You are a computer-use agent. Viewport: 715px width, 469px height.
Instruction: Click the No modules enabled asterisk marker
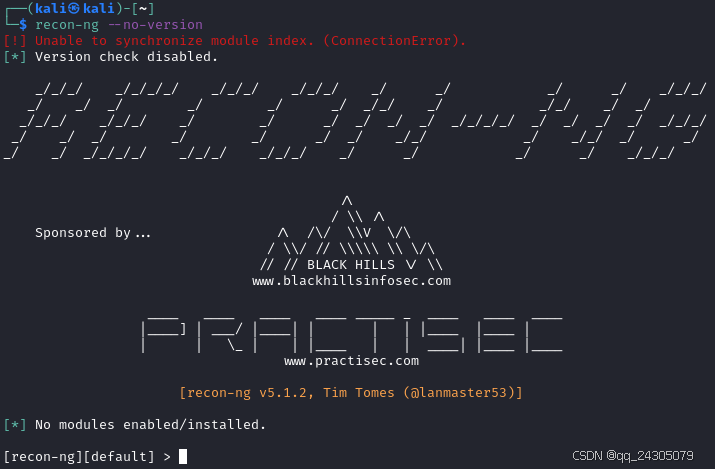[x=15, y=425]
